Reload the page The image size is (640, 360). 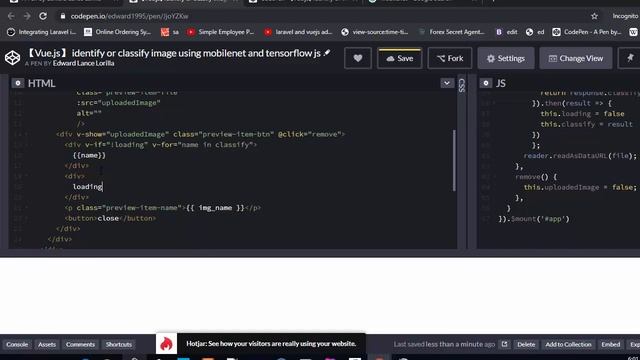point(43,16)
